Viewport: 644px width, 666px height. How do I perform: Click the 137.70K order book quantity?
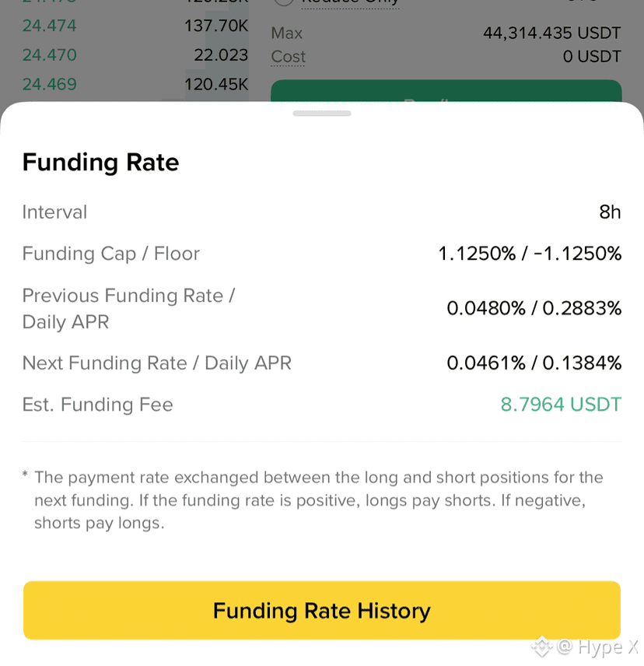coord(216,26)
